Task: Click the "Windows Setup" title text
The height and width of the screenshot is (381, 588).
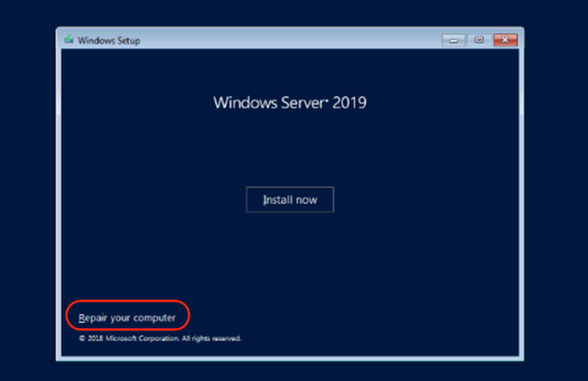Action: coord(110,40)
